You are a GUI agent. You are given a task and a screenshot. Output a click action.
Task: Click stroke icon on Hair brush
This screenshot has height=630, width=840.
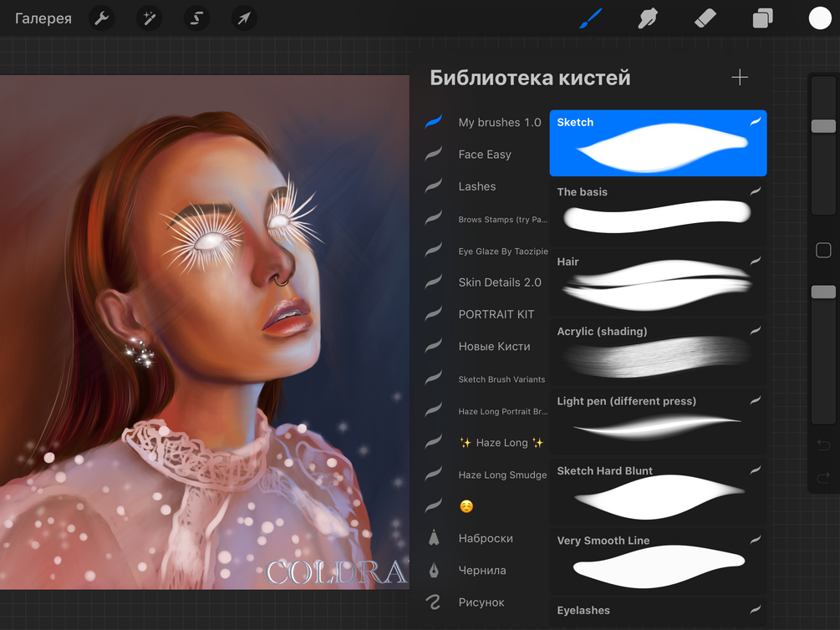(x=756, y=261)
